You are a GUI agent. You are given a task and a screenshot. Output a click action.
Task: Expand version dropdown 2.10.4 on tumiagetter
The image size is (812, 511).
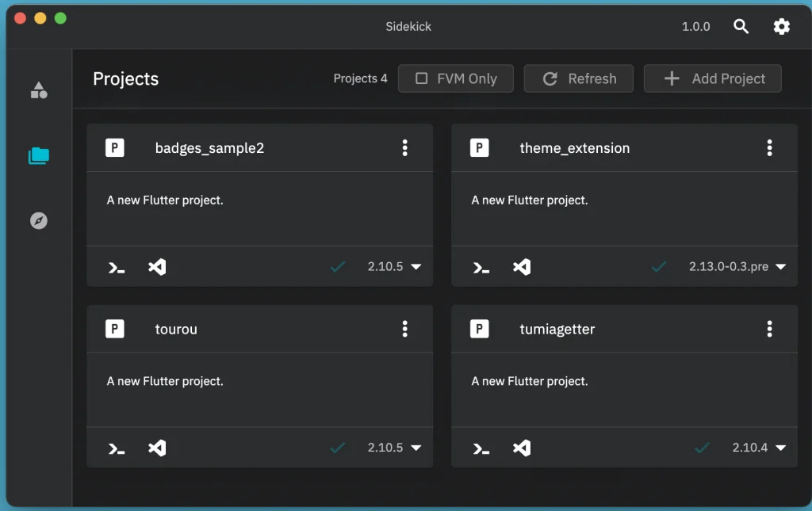point(758,448)
